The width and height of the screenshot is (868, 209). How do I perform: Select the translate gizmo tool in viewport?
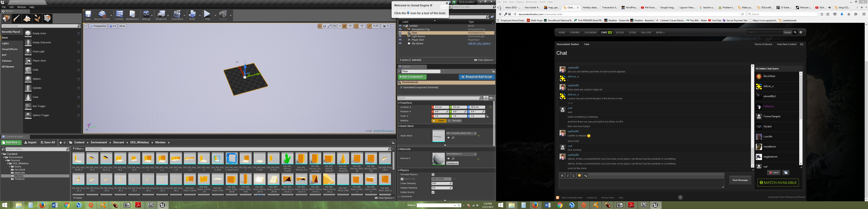[320, 26]
